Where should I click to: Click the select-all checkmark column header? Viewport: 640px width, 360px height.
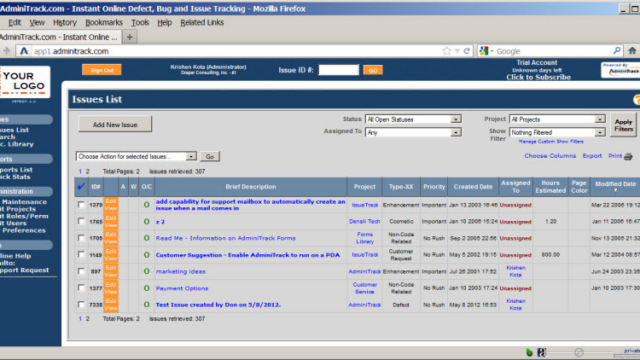[81, 187]
